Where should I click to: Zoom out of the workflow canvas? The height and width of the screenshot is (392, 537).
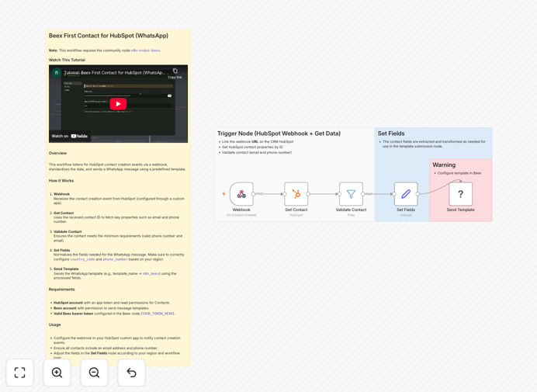[x=94, y=373]
